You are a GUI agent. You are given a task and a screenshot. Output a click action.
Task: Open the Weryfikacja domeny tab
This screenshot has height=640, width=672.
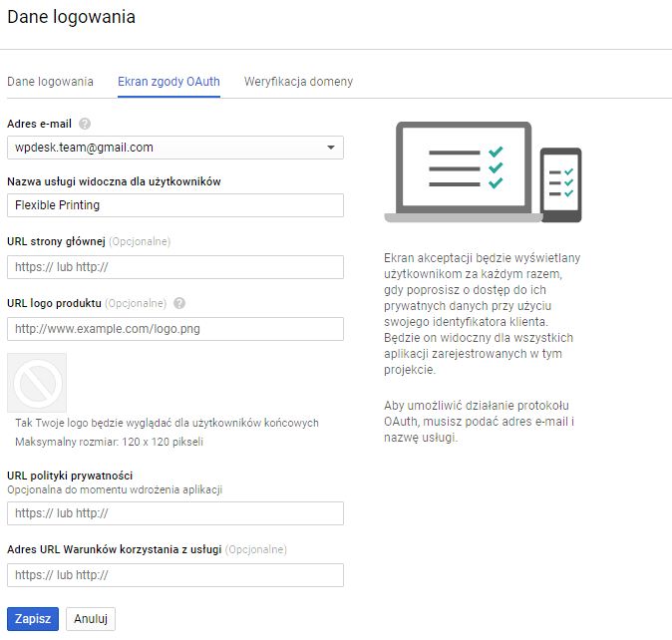[x=298, y=82]
